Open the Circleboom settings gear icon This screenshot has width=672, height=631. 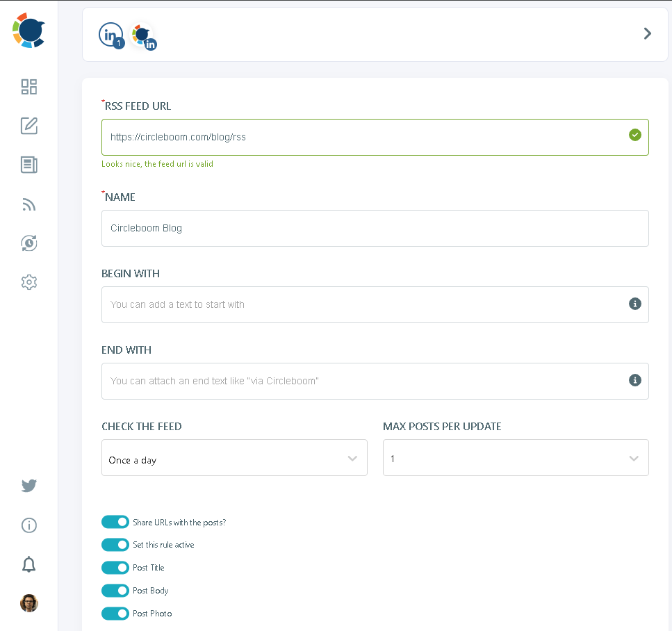(28, 281)
